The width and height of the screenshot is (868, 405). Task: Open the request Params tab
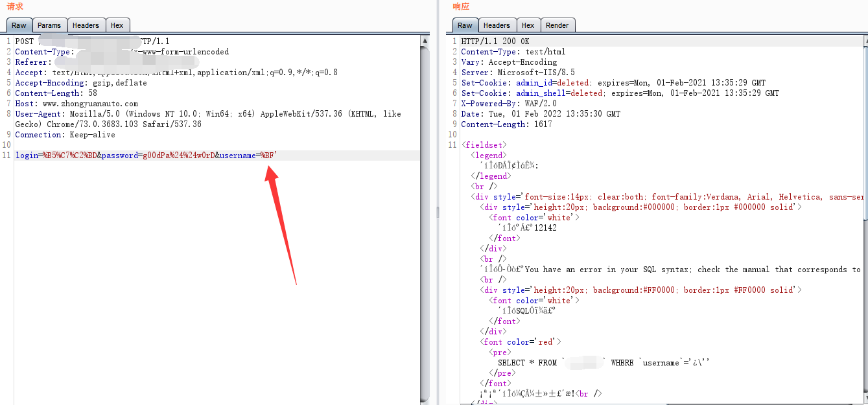(49, 25)
